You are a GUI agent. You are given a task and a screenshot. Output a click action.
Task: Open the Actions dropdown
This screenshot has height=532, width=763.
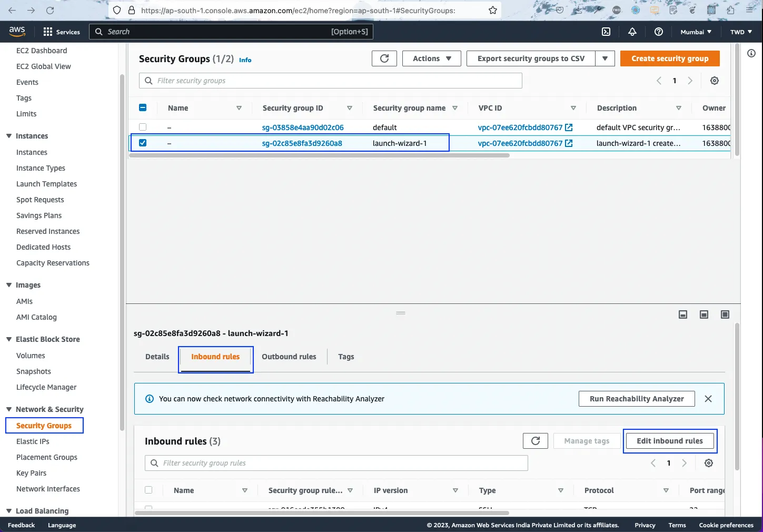432,58
